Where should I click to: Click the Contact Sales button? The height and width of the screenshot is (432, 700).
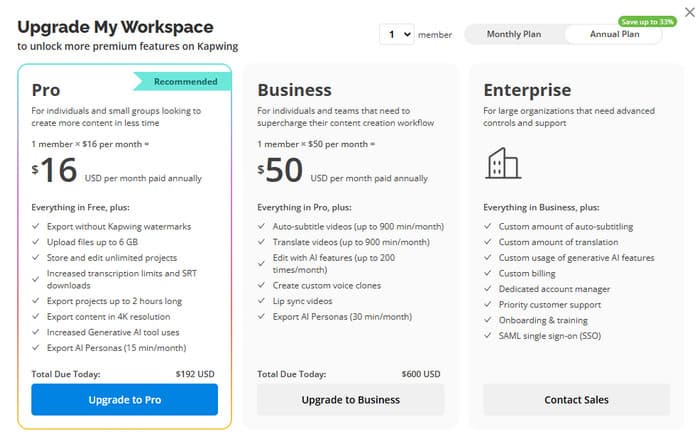(x=576, y=399)
